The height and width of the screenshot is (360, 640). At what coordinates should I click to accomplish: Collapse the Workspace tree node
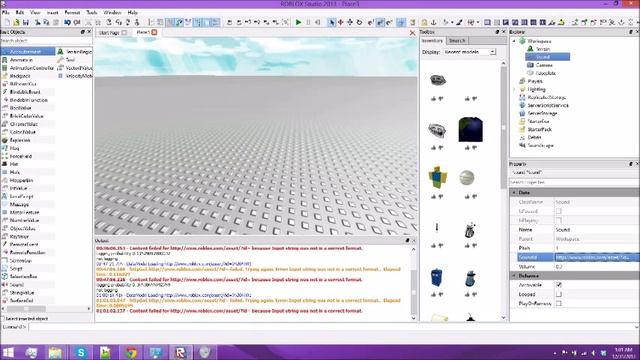click(x=514, y=41)
